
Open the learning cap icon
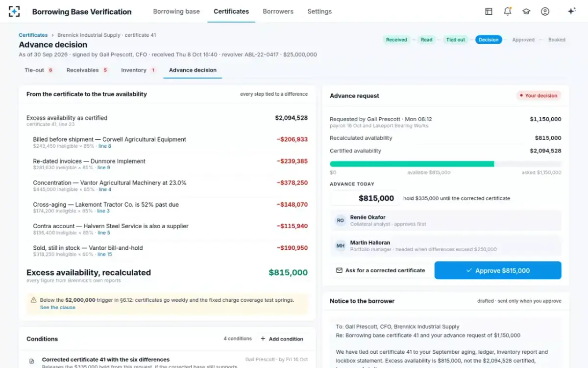526,11
